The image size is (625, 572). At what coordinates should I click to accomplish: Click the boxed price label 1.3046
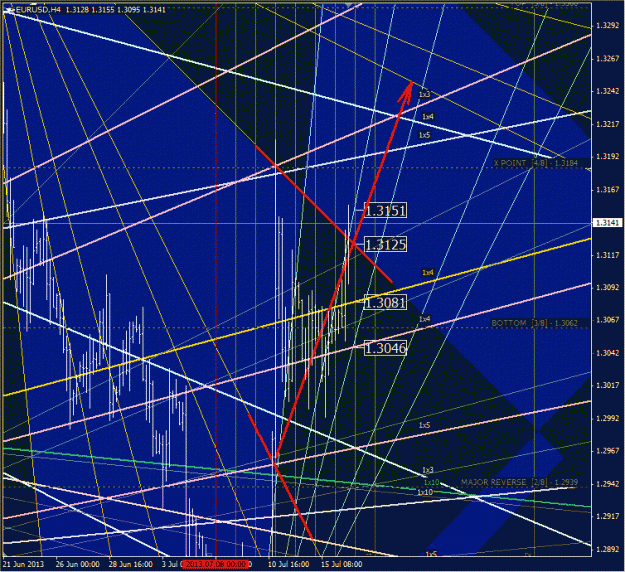385,348
